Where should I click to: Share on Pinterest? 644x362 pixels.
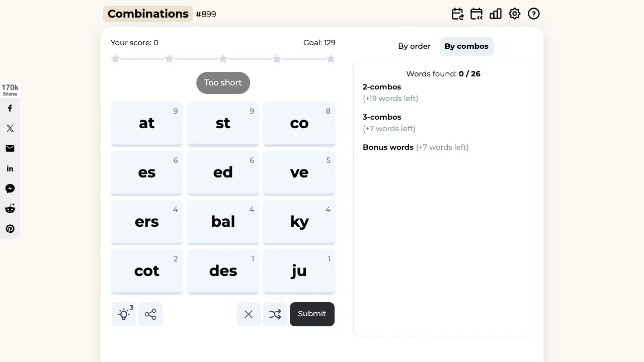pos(10,229)
